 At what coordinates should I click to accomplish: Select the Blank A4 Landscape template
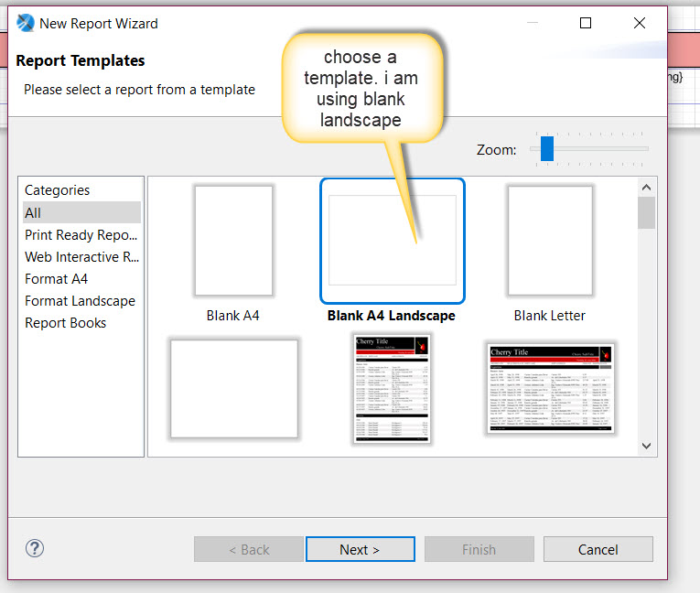pos(392,242)
